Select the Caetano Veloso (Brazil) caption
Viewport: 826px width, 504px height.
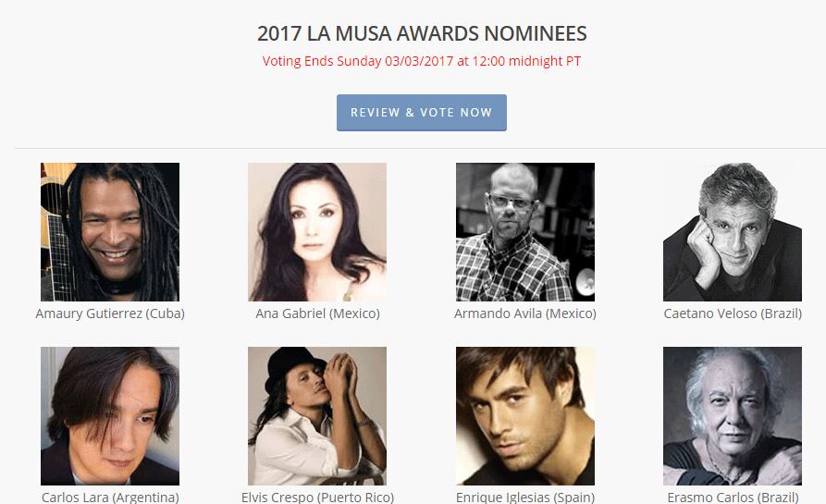tap(733, 313)
